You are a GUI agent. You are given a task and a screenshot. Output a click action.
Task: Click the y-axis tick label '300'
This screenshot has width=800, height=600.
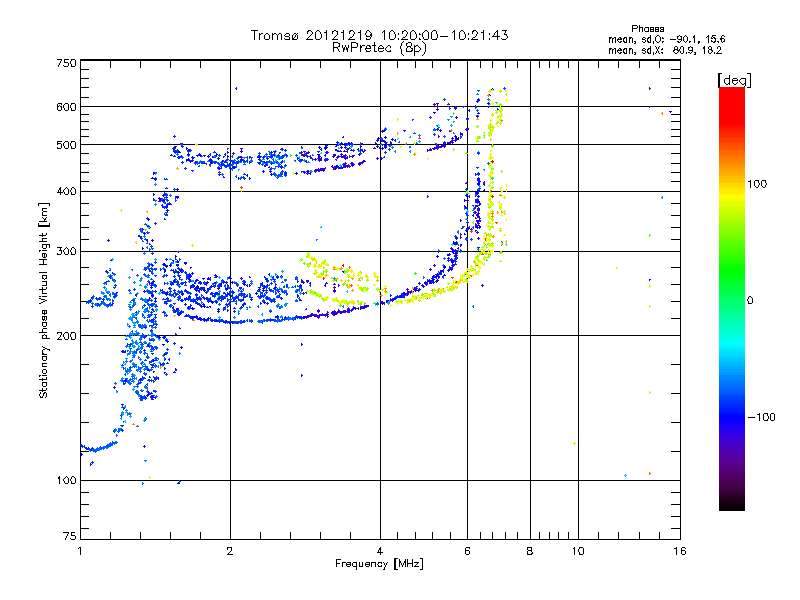coord(66,252)
